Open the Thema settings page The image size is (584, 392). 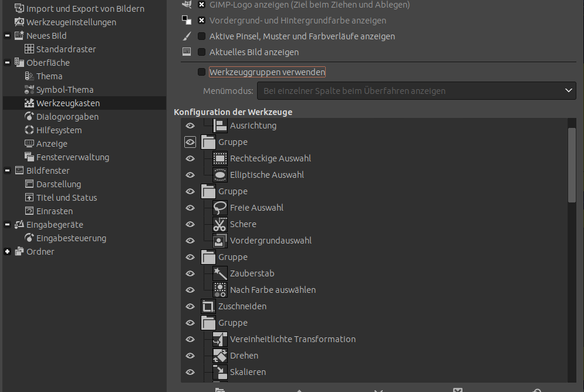(49, 76)
